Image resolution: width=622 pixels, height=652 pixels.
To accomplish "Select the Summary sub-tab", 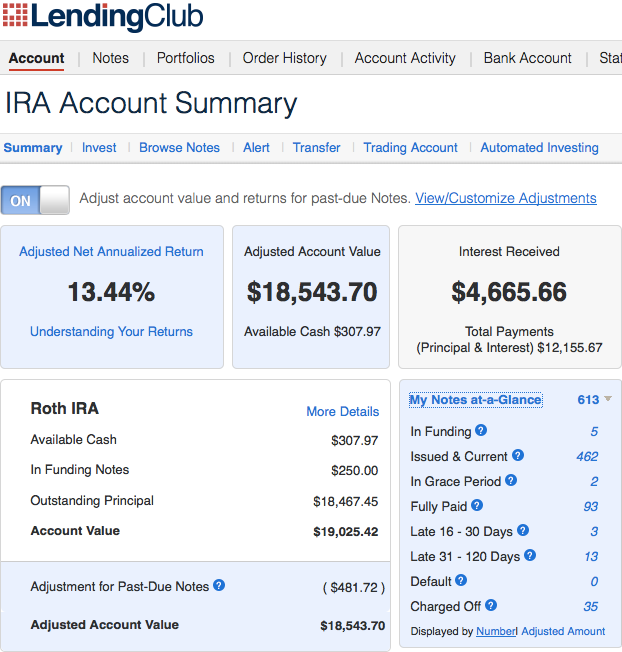I will 33,148.
